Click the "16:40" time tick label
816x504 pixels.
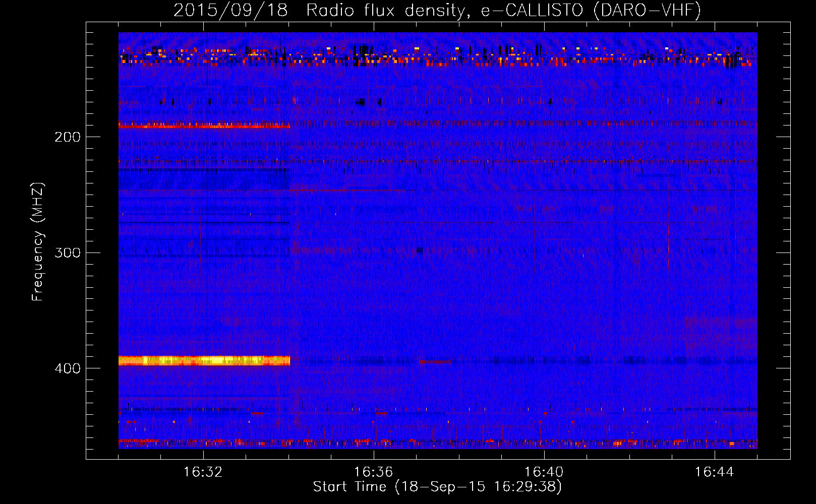coord(544,472)
